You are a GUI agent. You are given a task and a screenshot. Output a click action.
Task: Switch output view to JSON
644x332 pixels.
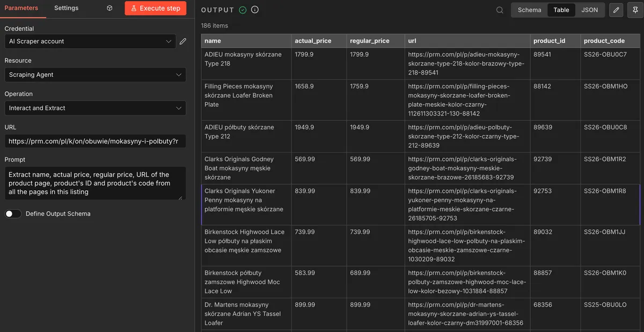point(590,10)
